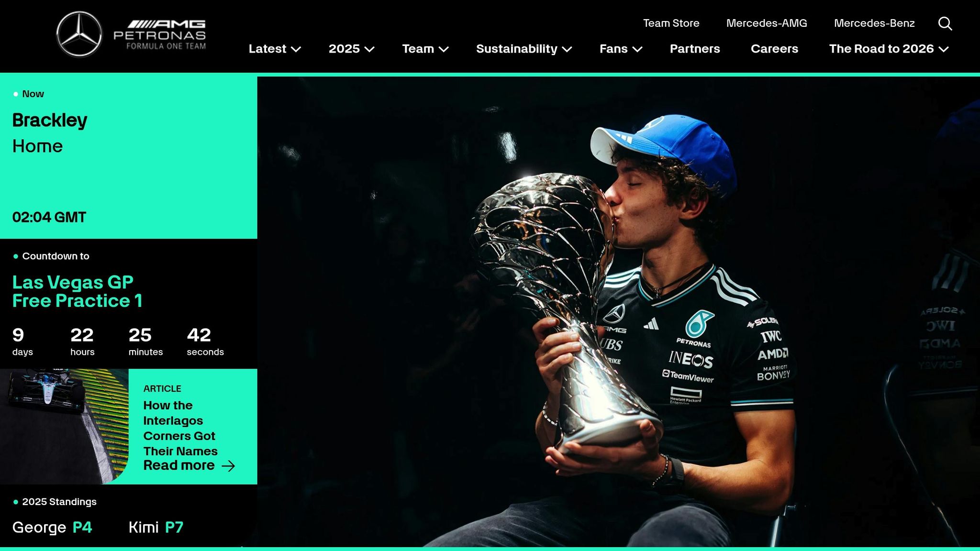Screen dimensions: 980x551
Task: Click the Las Vegas GP Free Practice 1 countdown
Action: pos(77,291)
